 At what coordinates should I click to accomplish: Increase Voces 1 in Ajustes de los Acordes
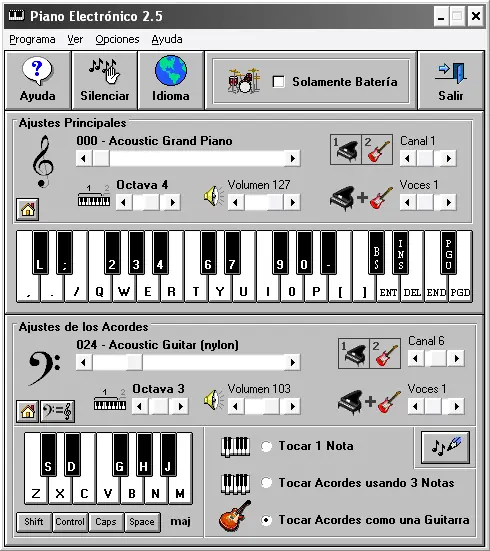pos(457,407)
